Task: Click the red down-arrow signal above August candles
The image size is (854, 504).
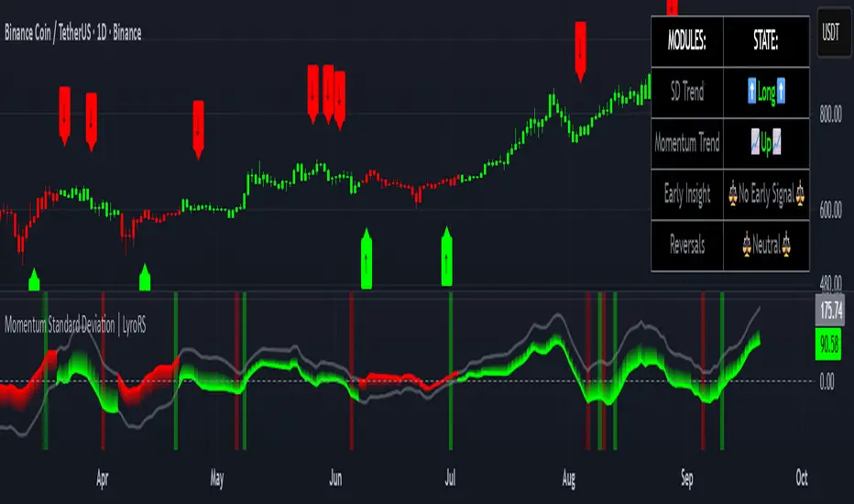Action: point(581,51)
